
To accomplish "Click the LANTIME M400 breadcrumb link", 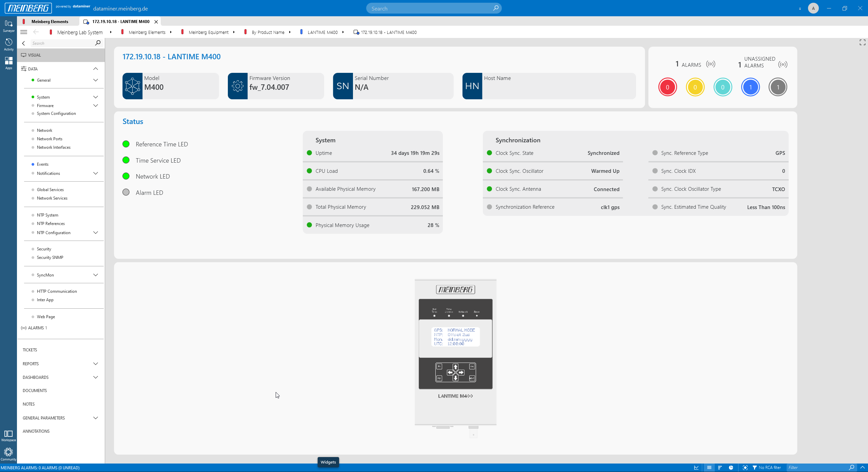I will pyautogui.click(x=322, y=33).
